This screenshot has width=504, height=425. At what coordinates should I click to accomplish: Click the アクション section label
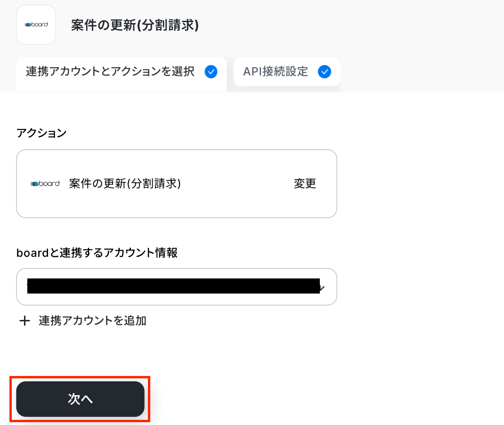(x=41, y=133)
